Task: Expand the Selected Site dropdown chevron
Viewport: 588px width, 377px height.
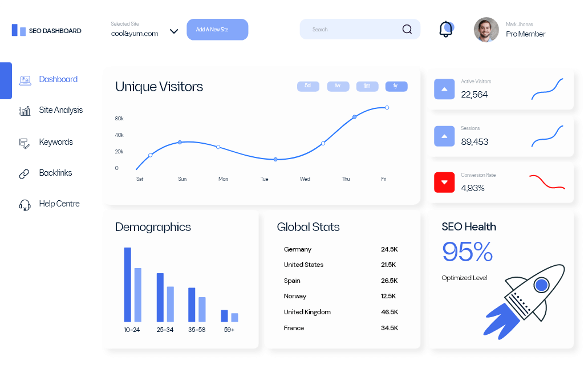Action: (x=173, y=31)
